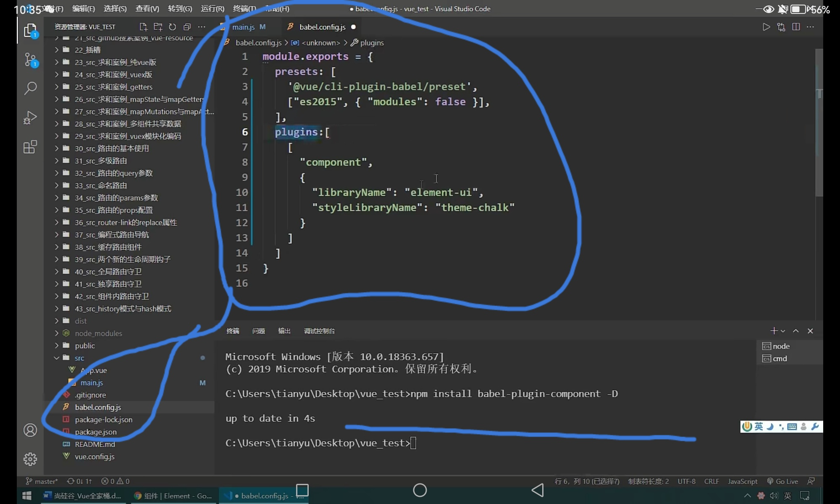Open the Manage settings gear icon
This screenshot has width=840, height=504.
point(30,459)
